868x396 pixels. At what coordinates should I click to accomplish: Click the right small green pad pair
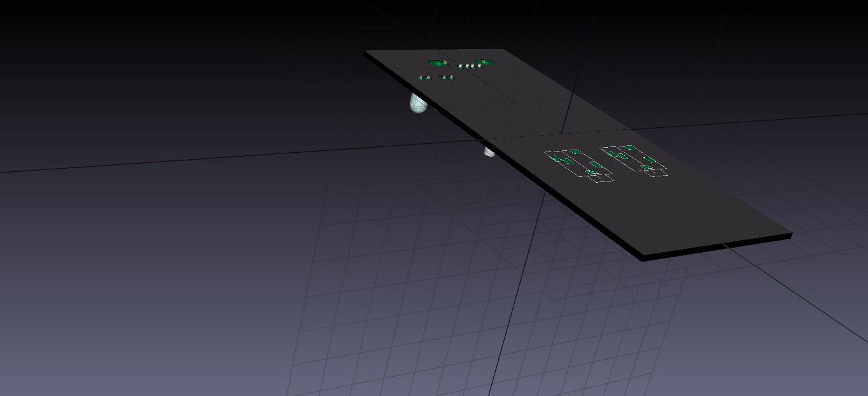[x=447, y=78]
